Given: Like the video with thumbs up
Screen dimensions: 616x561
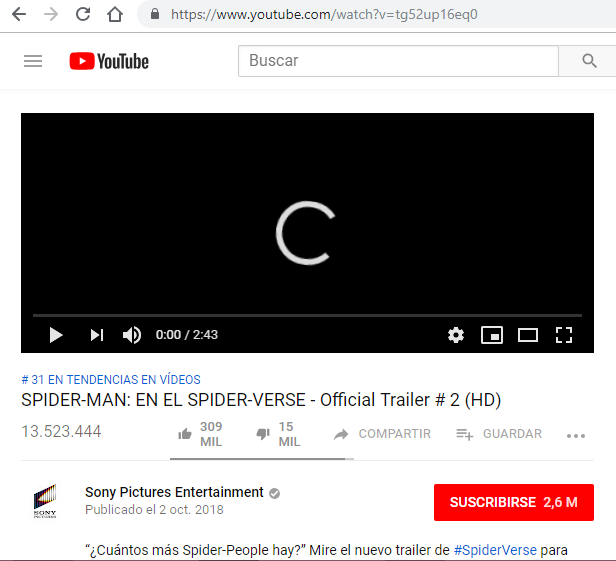Looking at the screenshot, I should tap(200, 434).
